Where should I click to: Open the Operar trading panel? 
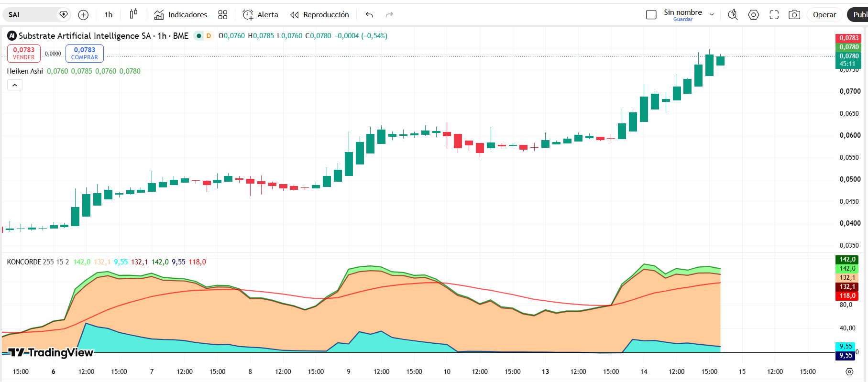[x=824, y=15]
